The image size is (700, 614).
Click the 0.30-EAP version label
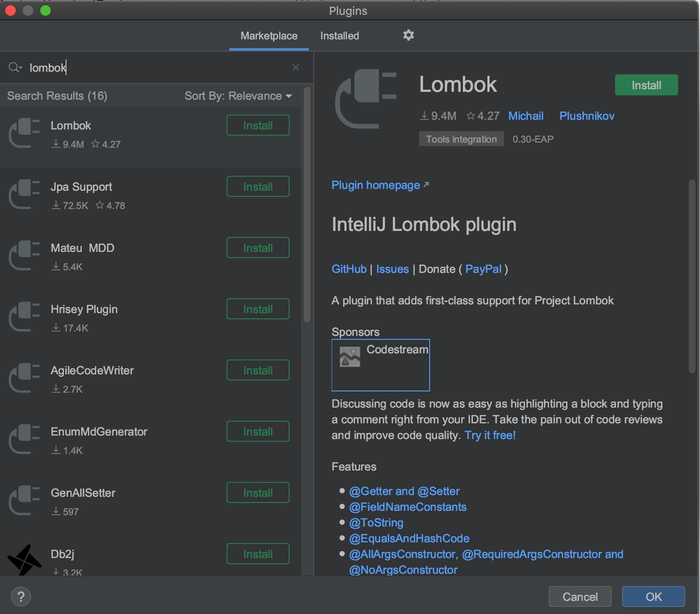[x=533, y=139]
